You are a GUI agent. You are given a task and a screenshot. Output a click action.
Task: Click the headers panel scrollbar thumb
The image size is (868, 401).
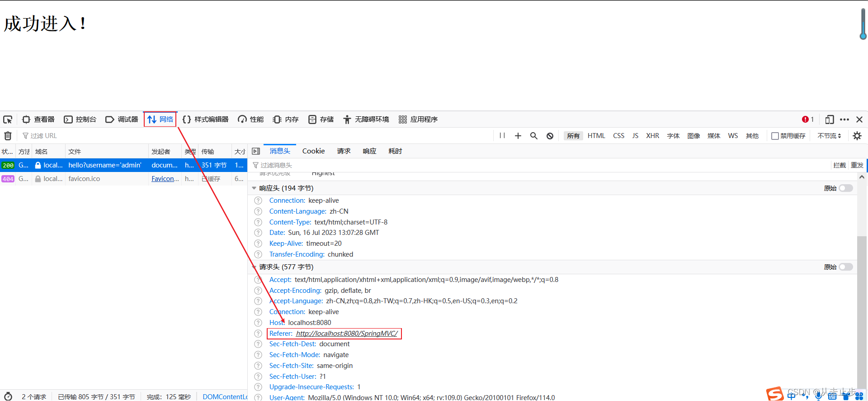[x=862, y=312]
